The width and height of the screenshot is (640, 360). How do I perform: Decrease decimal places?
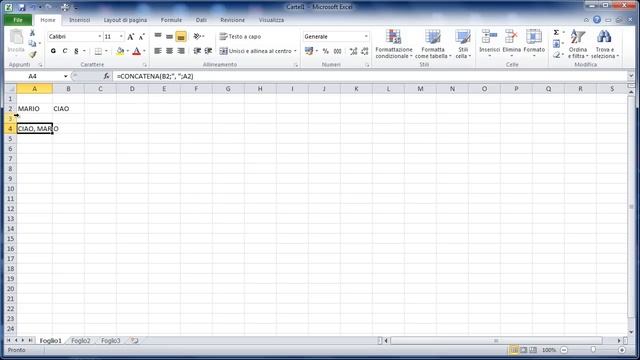tap(365, 51)
